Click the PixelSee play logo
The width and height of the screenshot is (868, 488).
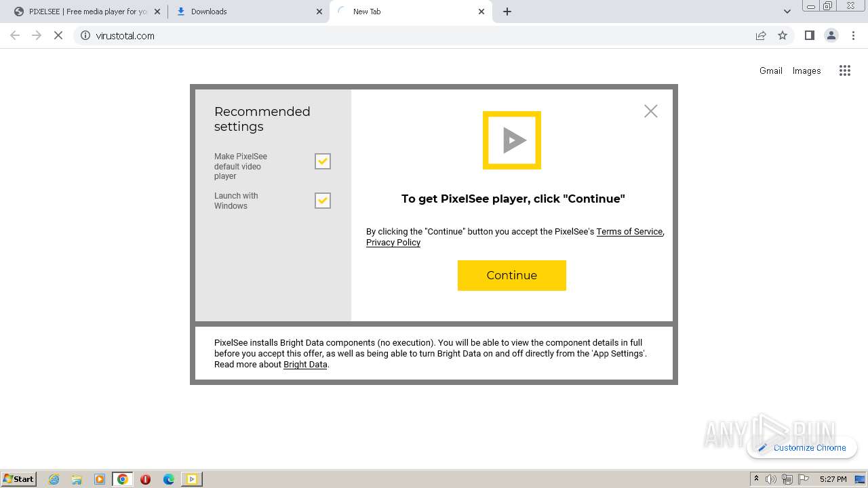pos(512,140)
